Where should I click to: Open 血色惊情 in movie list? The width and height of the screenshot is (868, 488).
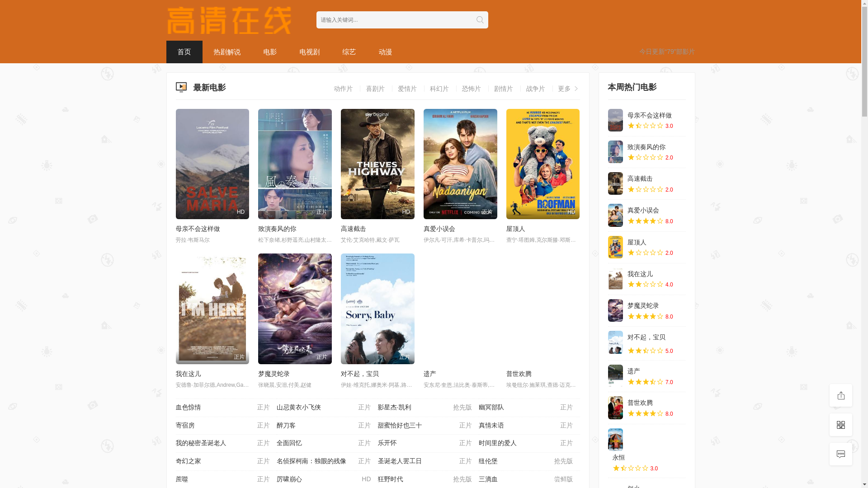(188, 408)
